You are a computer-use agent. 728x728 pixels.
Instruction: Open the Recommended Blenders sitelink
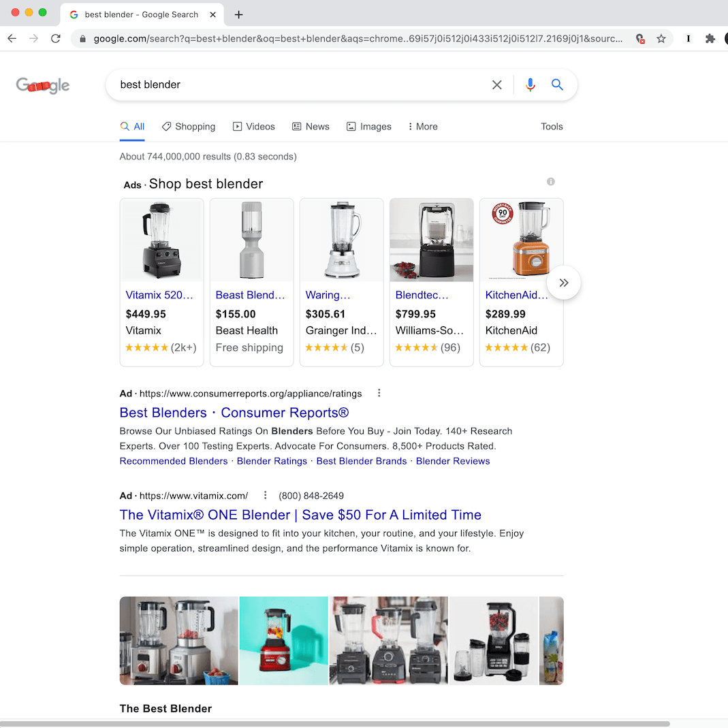174,461
